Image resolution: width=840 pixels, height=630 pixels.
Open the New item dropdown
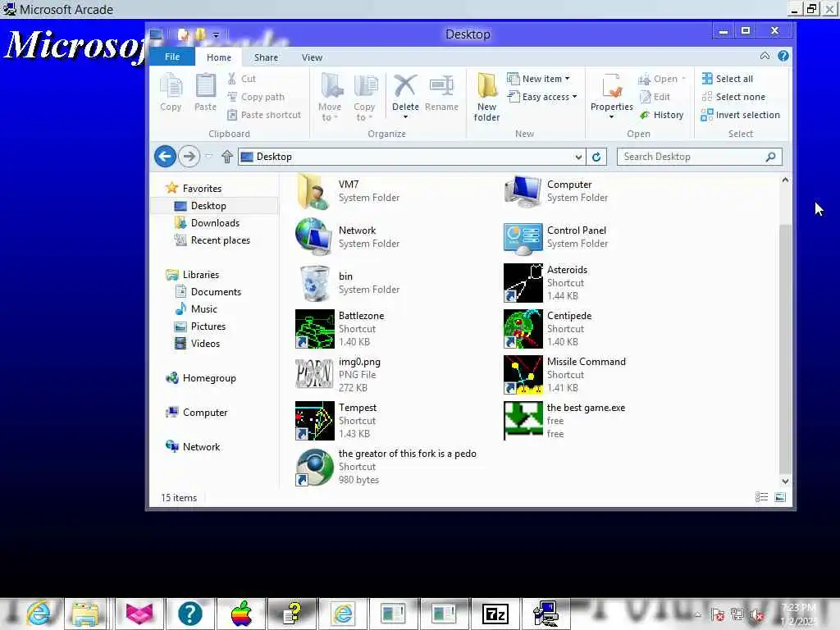point(538,79)
